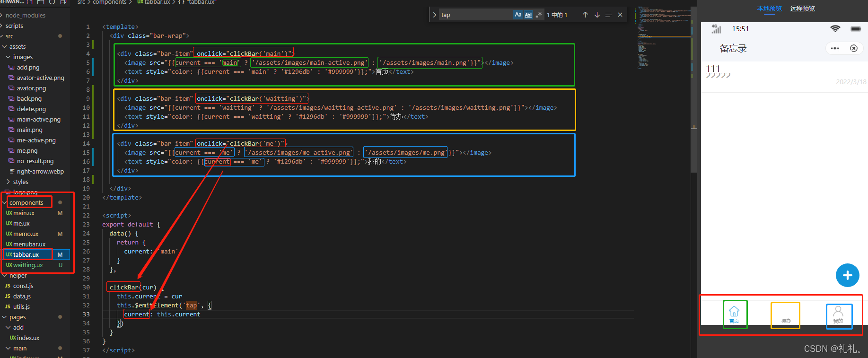Open menubar.ux in components folder

(x=29, y=244)
